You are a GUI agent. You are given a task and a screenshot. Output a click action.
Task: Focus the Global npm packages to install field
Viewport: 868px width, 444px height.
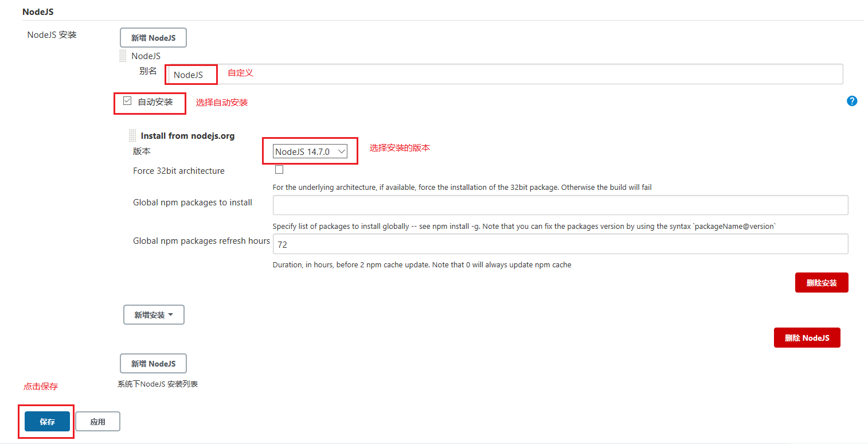(x=560, y=205)
